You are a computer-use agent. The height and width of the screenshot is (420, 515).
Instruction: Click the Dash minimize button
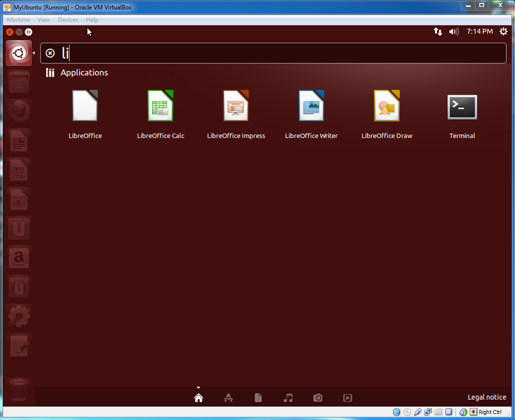click(x=19, y=32)
